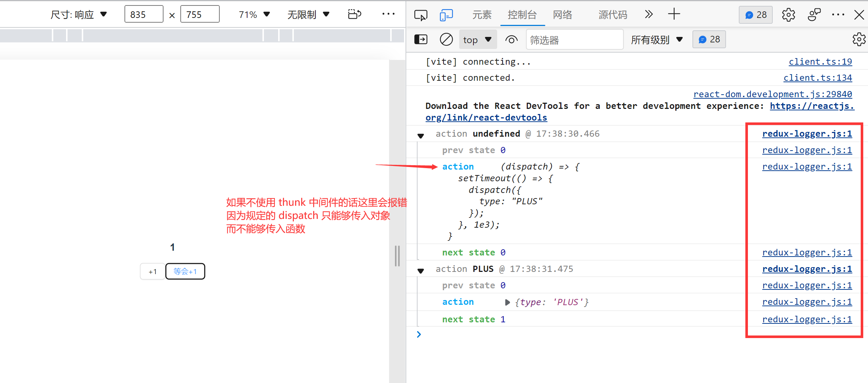Open redux-logger link for action undefined
Viewport: 868px width, 383px height.
click(807, 134)
